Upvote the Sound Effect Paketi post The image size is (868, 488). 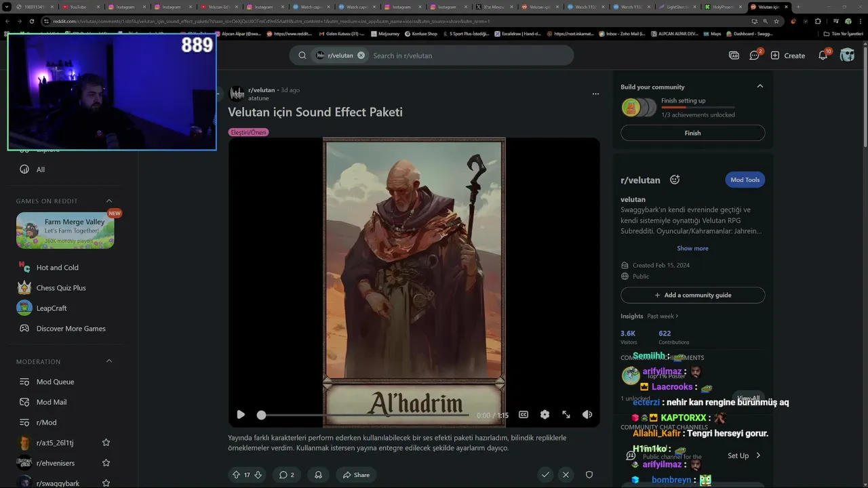[236, 475]
